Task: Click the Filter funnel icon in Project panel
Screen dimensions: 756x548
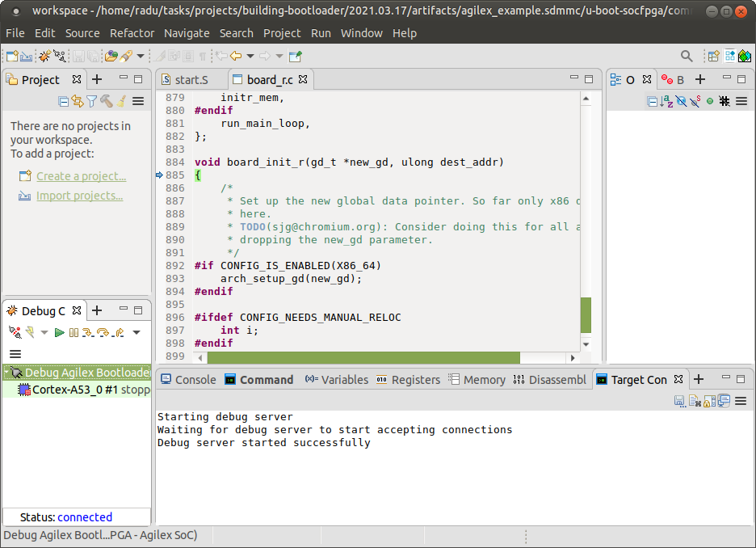Action: tap(91, 101)
